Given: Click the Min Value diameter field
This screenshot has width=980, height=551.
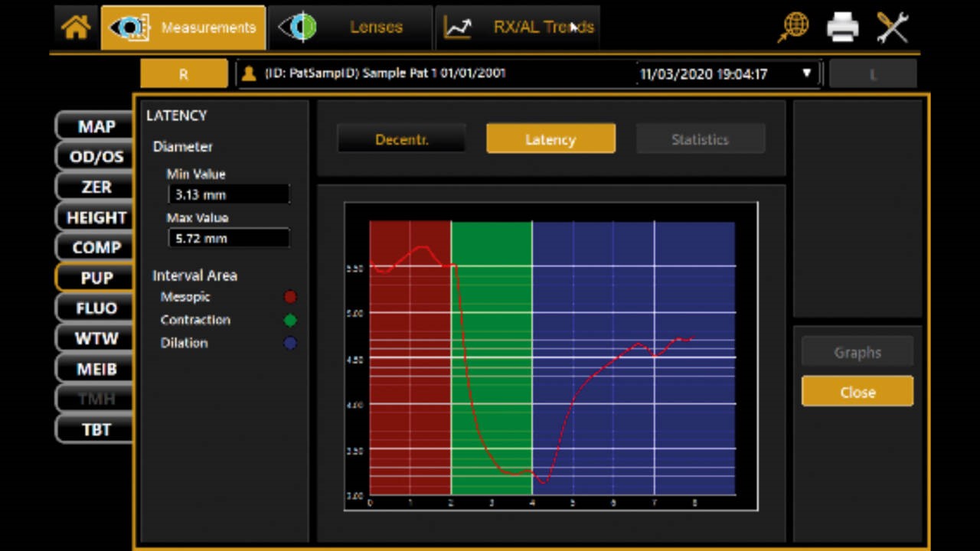Looking at the screenshot, I should (x=228, y=194).
